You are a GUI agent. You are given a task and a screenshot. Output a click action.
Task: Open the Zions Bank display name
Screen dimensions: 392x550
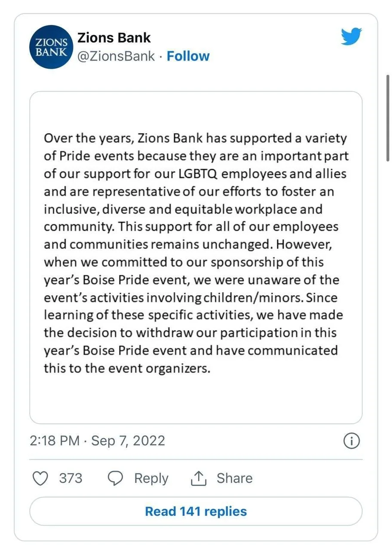click(x=114, y=38)
